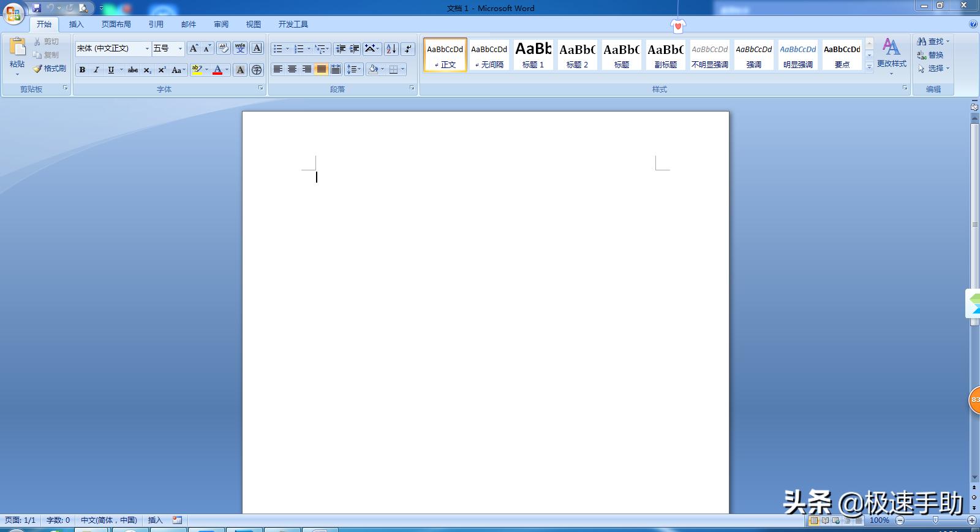This screenshot has height=532, width=980.
Task: Open the change case (Aa) dropdown
Action: click(178, 70)
